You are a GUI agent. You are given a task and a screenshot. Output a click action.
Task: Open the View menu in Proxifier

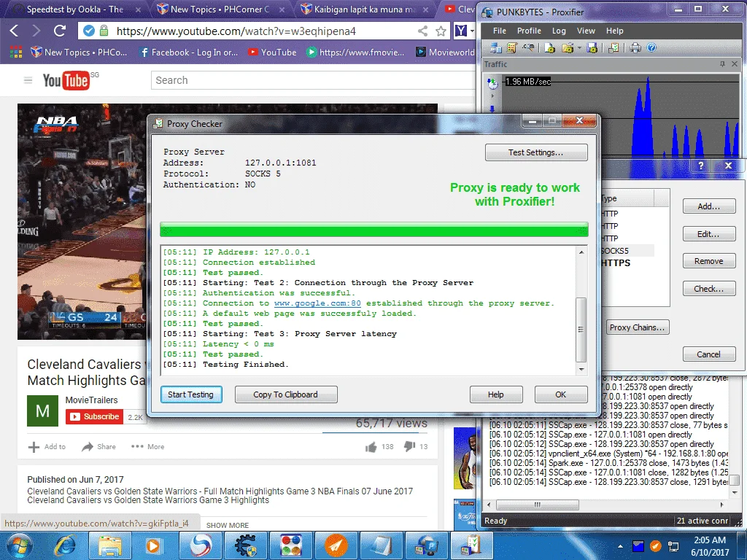[586, 31]
